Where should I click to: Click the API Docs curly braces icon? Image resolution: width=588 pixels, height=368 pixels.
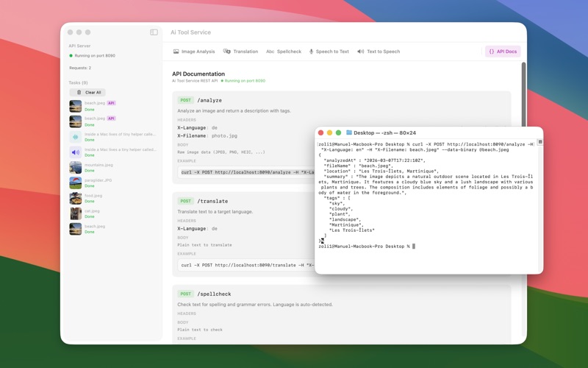(492, 52)
